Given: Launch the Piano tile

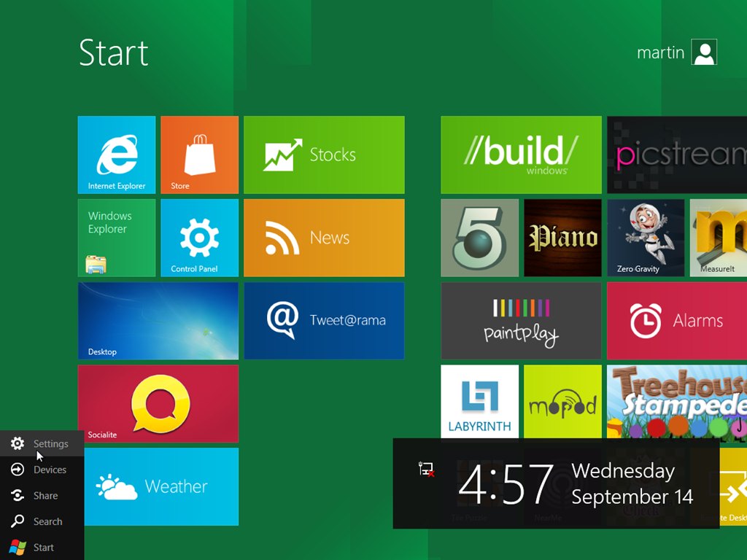Looking at the screenshot, I should (x=562, y=238).
